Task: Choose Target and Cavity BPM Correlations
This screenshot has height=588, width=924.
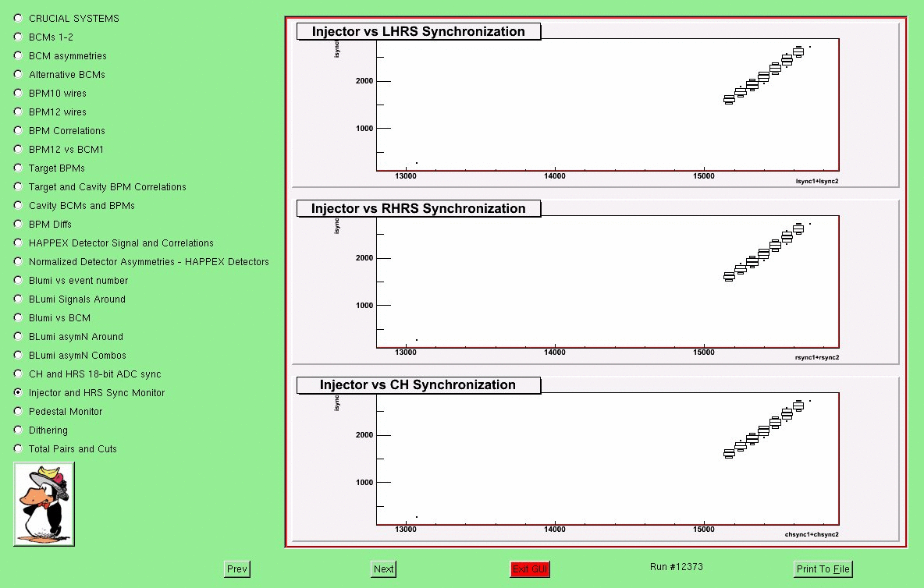Action: click(18, 186)
